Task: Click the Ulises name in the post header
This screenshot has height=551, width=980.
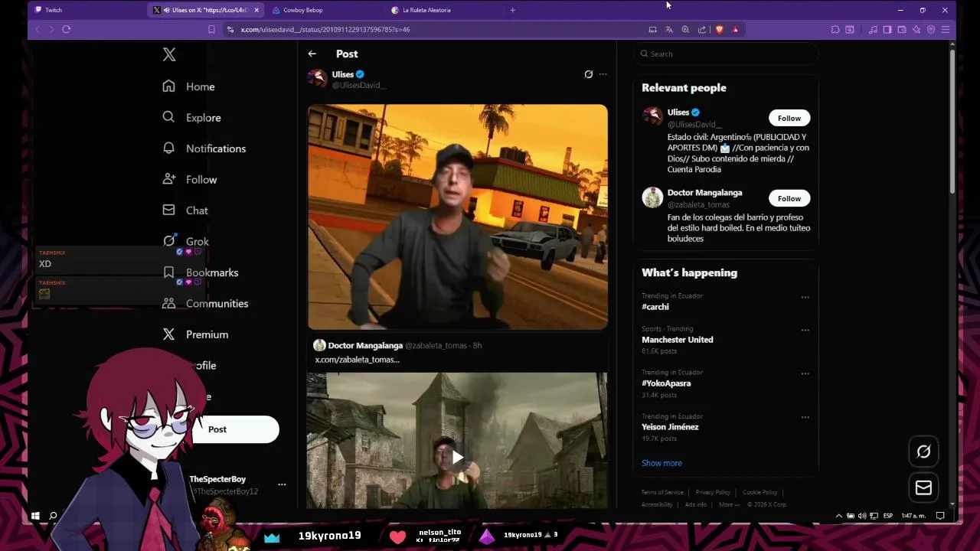Action: [342, 74]
